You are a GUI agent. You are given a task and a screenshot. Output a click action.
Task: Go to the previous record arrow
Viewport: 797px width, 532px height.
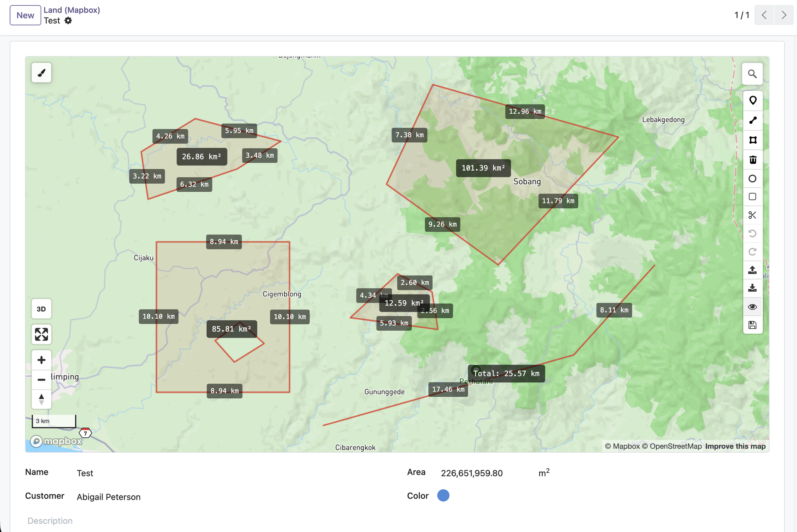(764, 15)
